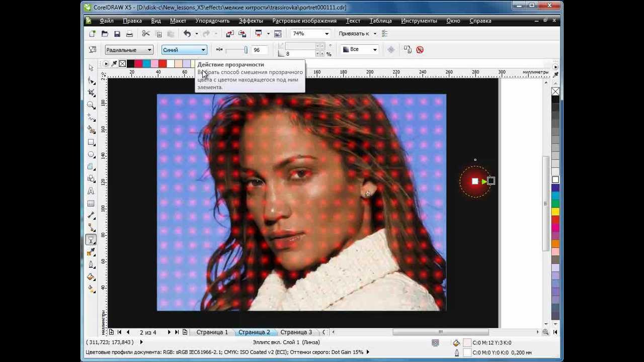Select the Basic Shapes tool
The height and width of the screenshot is (362, 644).
coord(91,179)
